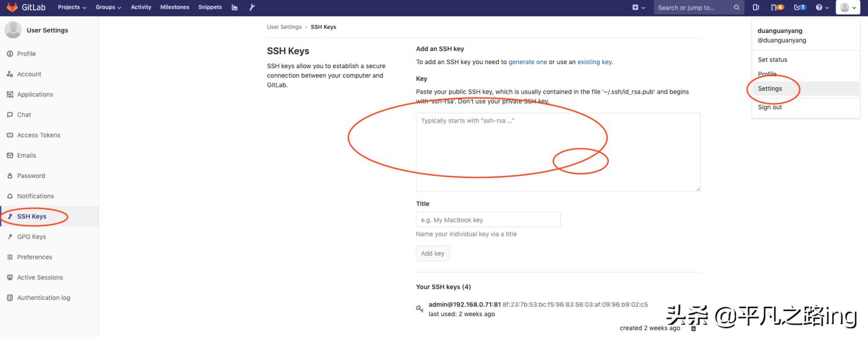Open the todos list showing 1 item
868x337 pixels.
(799, 7)
